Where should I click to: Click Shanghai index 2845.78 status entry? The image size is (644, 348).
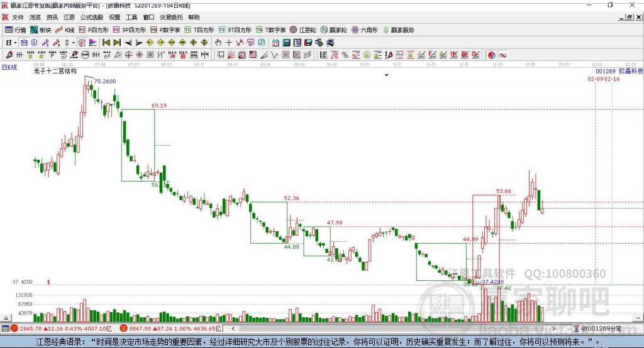[x=61, y=329]
